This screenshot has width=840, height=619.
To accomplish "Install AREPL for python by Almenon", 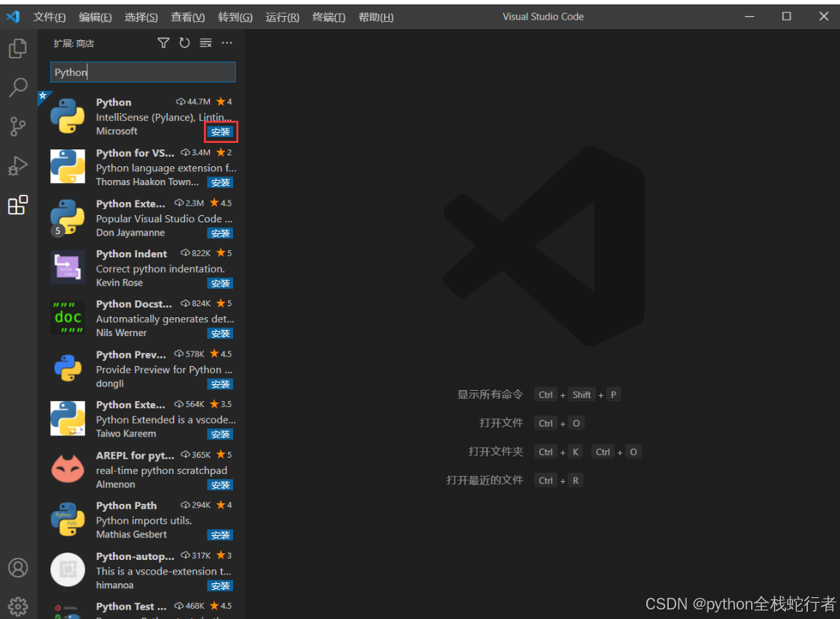I will (x=220, y=485).
